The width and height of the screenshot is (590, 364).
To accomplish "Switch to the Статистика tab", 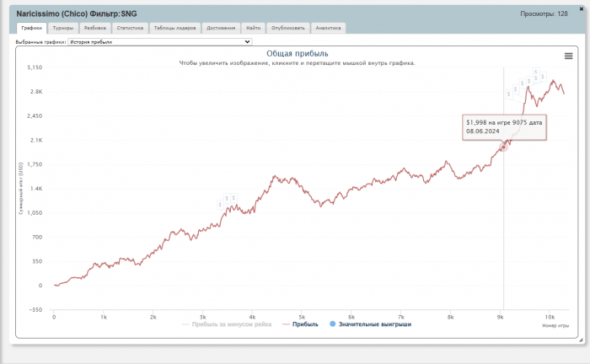I will pos(130,28).
